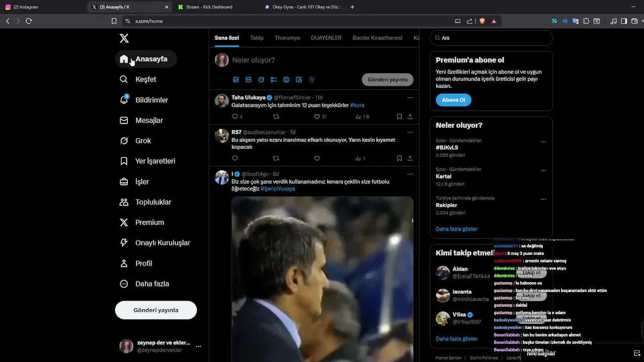Add a poll in the composer
Screen dimensions: 644x362
coord(274,79)
